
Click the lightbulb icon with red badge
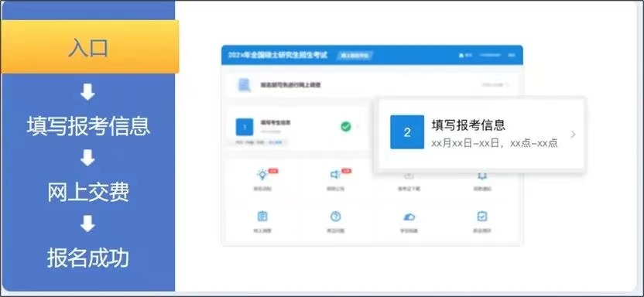[262, 174]
